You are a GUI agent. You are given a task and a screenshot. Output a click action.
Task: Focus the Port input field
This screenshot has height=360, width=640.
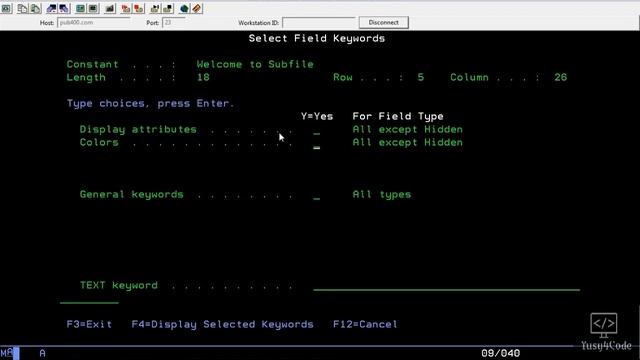pos(173,22)
